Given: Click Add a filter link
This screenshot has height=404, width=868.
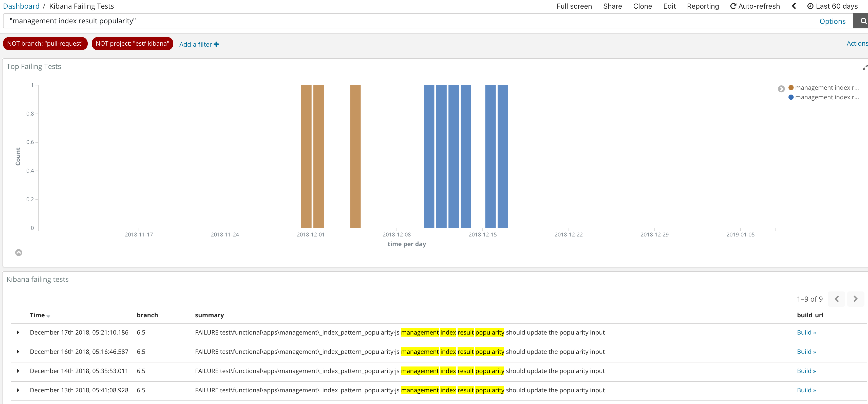Looking at the screenshot, I should pos(199,44).
